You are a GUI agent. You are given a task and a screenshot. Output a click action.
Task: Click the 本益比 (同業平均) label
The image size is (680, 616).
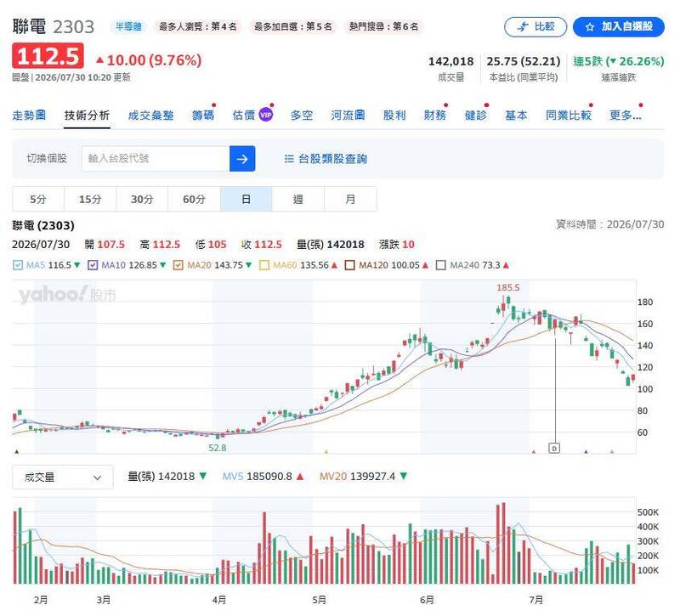click(524, 77)
